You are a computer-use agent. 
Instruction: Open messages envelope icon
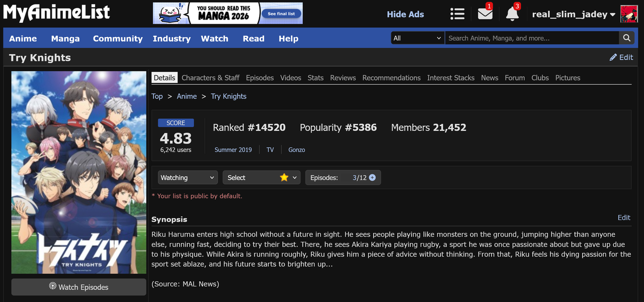pos(485,14)
